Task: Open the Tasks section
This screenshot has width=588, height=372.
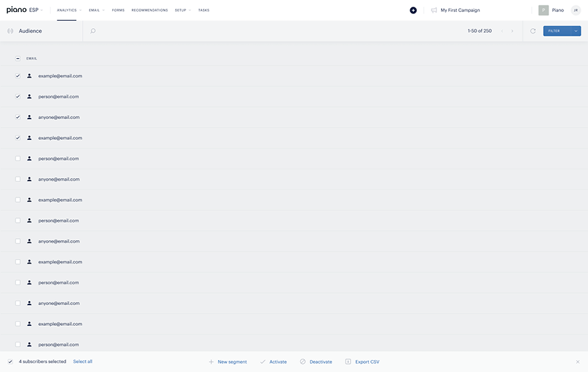Action: 204,10
